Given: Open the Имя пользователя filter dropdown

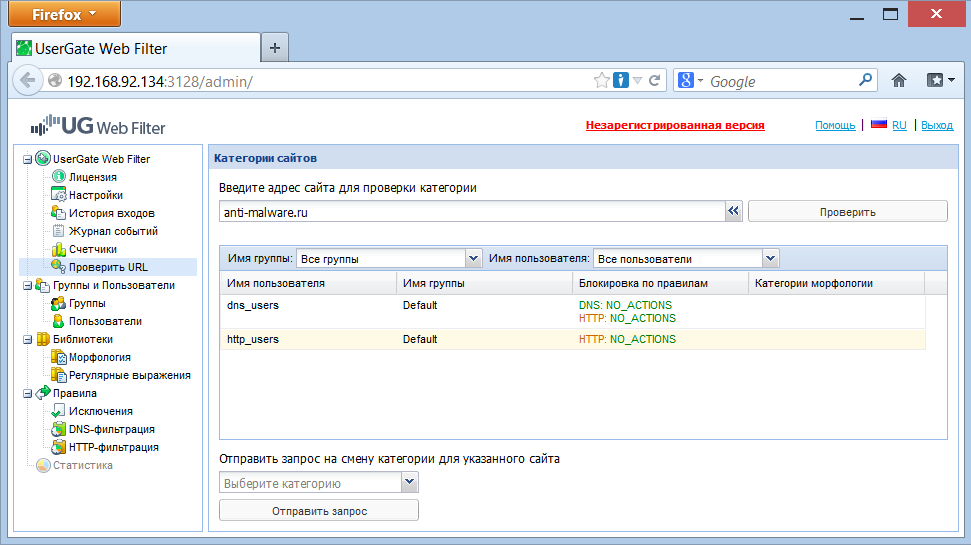Looking at the screenshot, I should (x=770, y=259).
